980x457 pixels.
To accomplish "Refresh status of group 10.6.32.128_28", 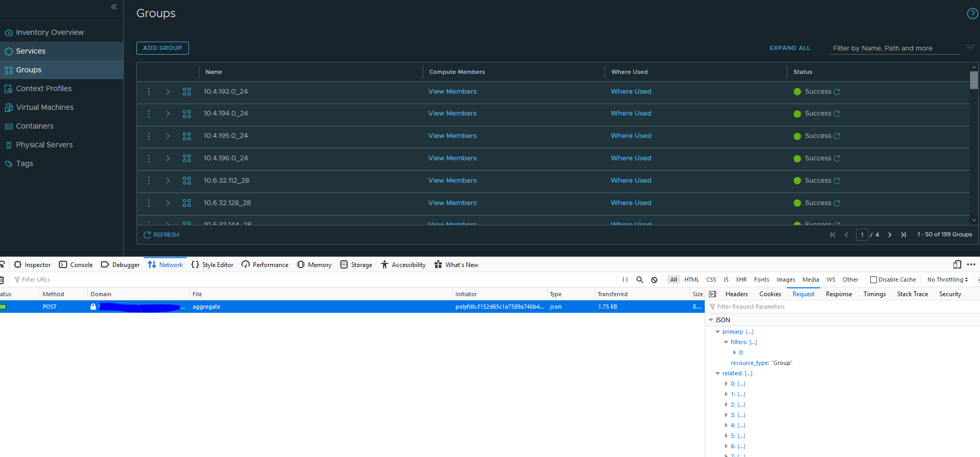I will click(837, 203).
